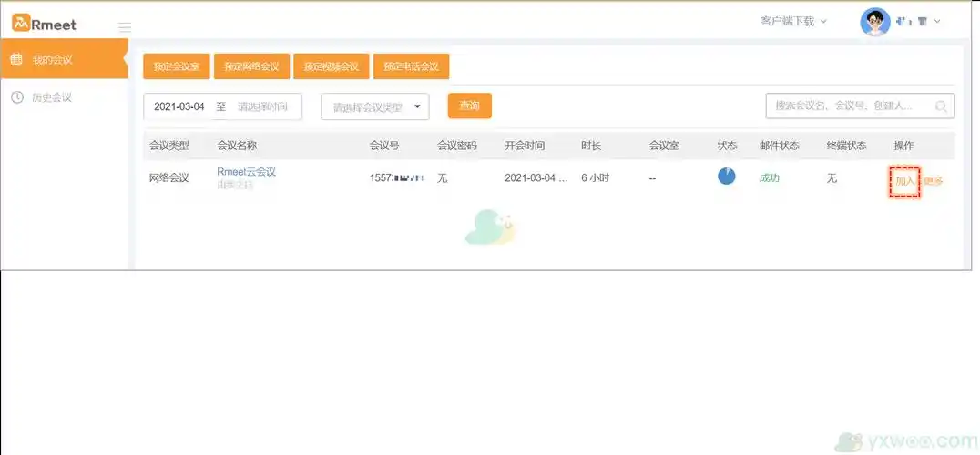Screen dimensions: 980x455
Task: Open the Rmeet云会议 meeting link
Action: pos(246,171)
